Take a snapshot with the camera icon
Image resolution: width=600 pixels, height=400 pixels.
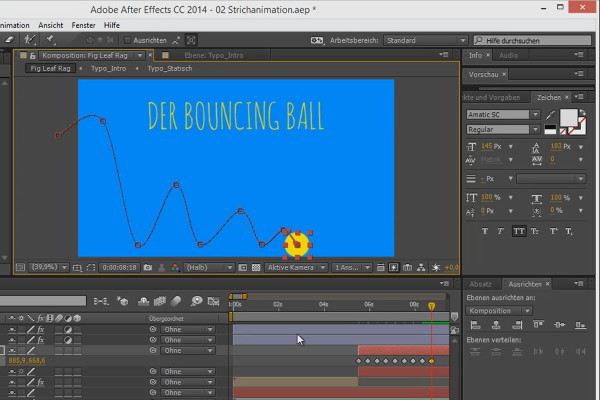click(x=148, y=268)
